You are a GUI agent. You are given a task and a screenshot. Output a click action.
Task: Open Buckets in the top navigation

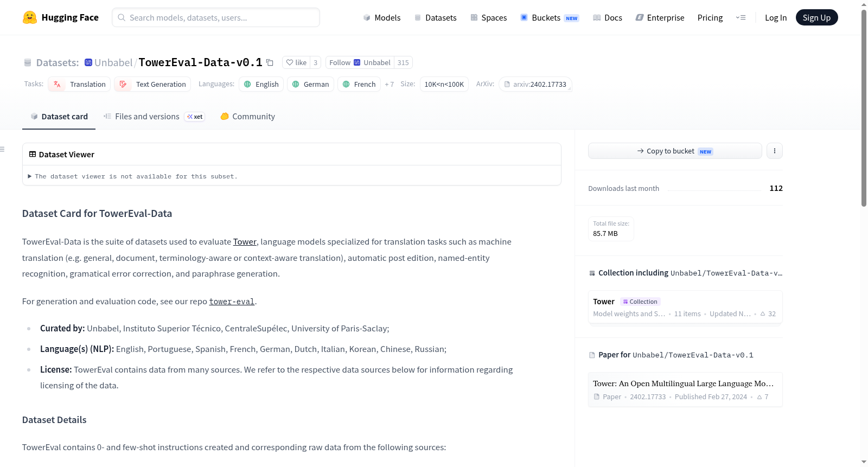click(x=550, y=17)
